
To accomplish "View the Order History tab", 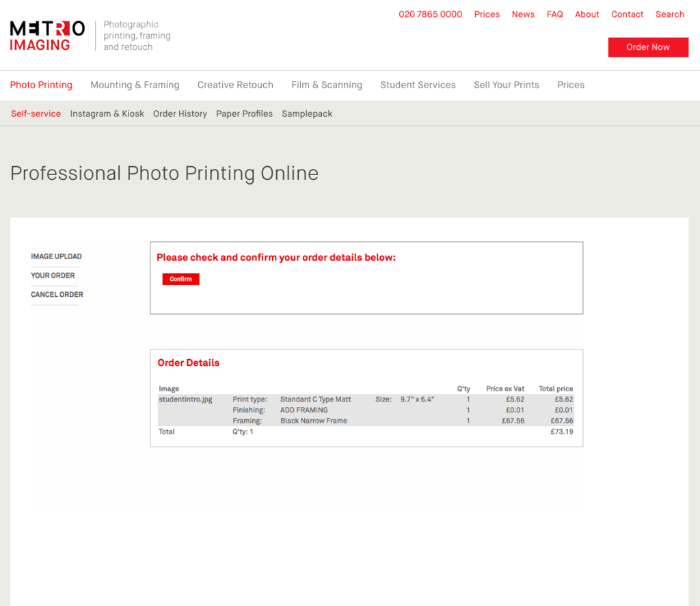I will point(180,114).
